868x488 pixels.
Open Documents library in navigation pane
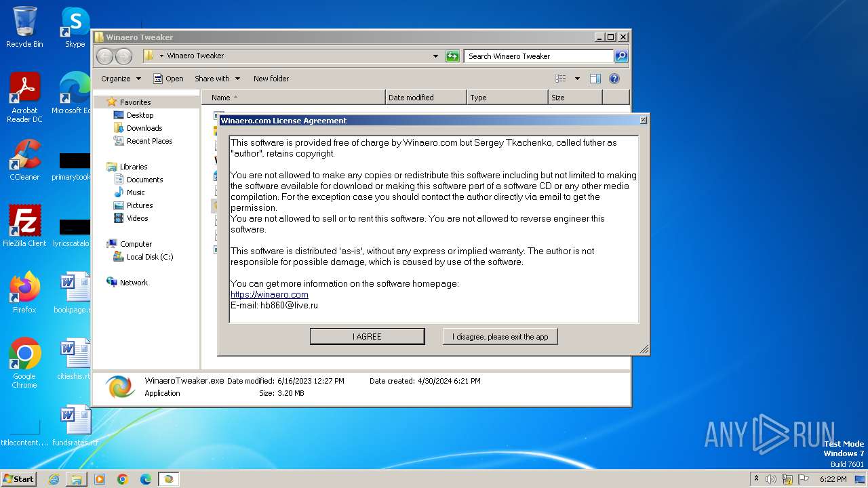click(144, 180)
